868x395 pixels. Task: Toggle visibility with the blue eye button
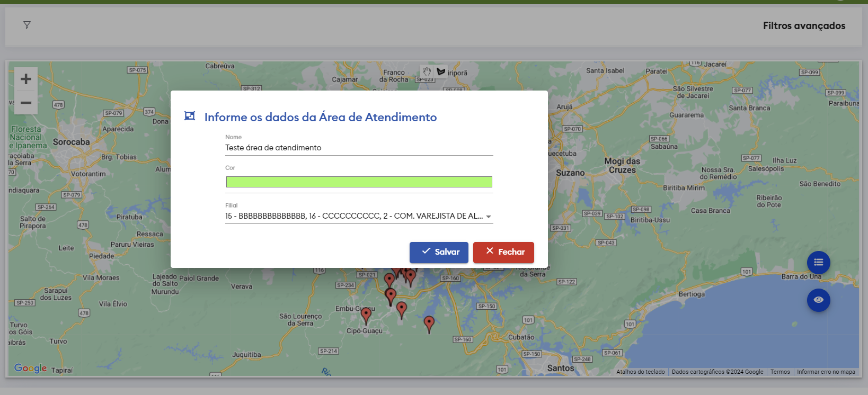point(818,300)
